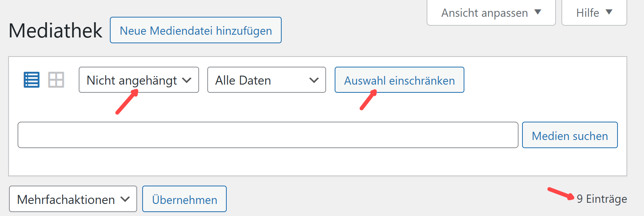Click chevron of the Alle Daten filter
Screen dimensions: 644x216
[314, 80]
